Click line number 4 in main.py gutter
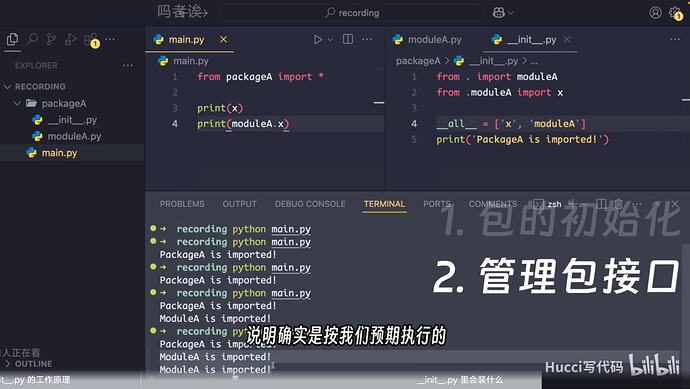The height and width of the screenshot is (389, 690). pyautogui.click(x=175, y=124)
